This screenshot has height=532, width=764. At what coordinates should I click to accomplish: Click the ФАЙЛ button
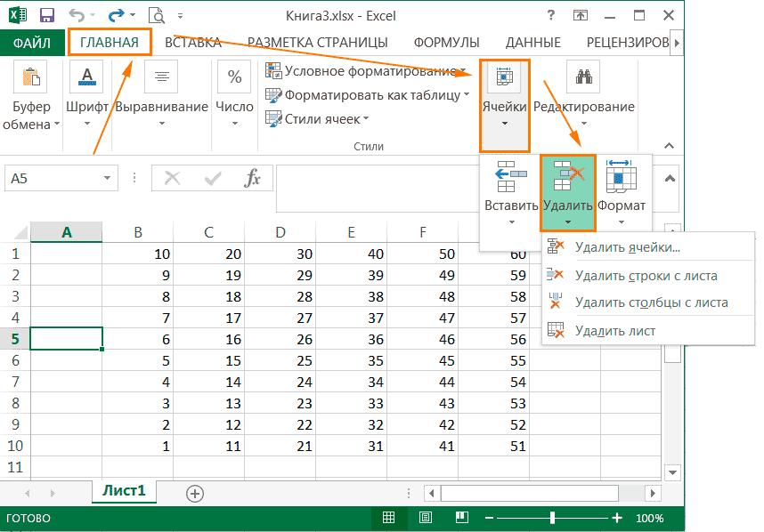(x=32, y=42)
